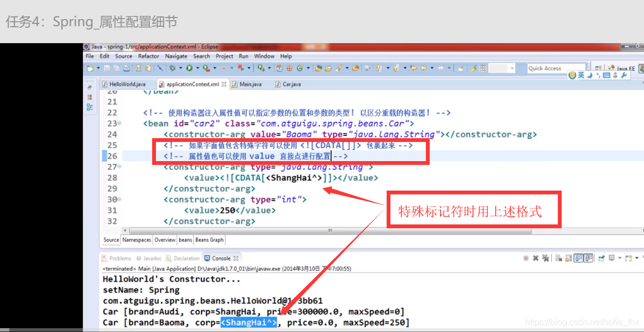Open Display Selected Console dropdown arrow
The width and height of the screenshot is (644, 332).
click(620, 258)
